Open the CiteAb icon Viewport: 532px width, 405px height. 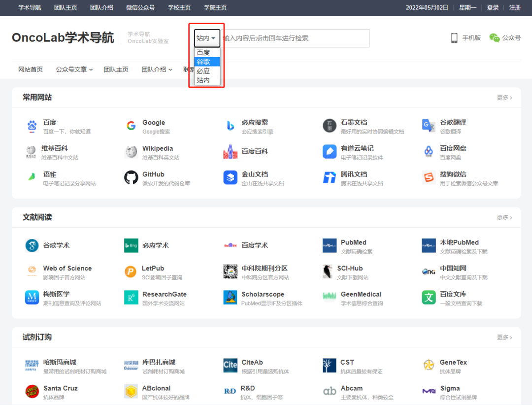(231, 365)
